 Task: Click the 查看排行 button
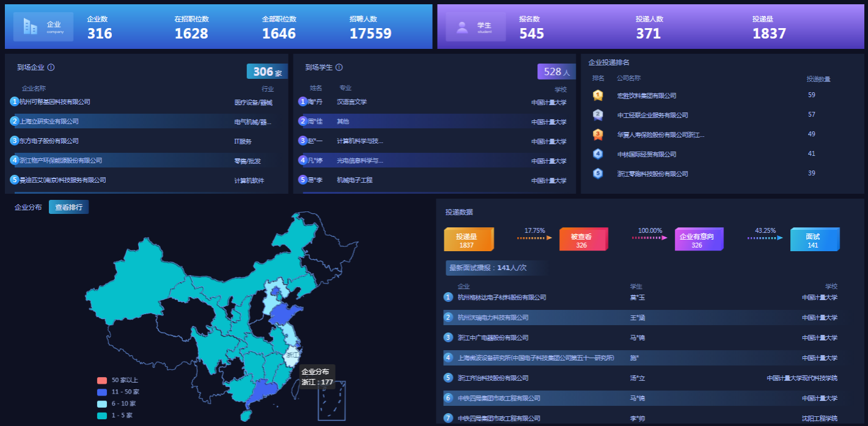pos(68,207)
